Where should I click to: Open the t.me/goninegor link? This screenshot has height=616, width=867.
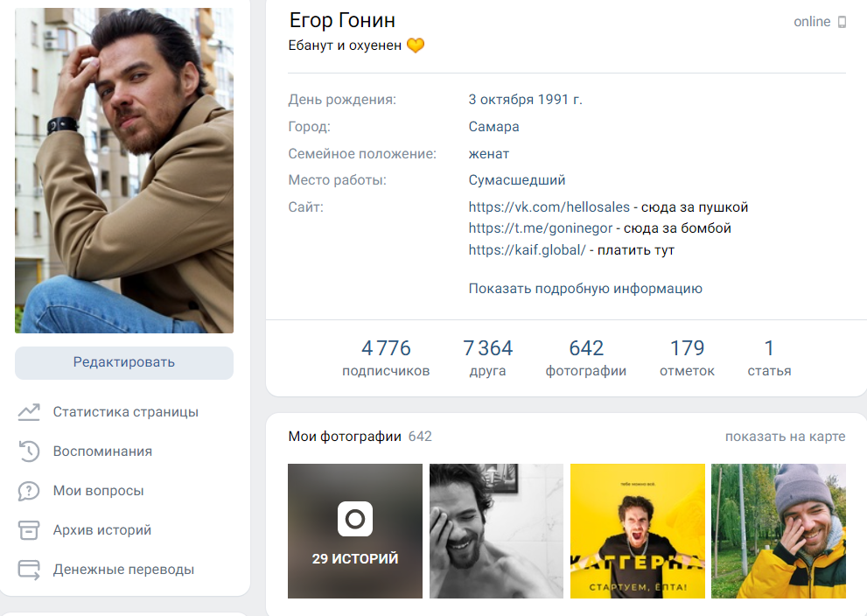pyautogui.click(x=540, y=228)
